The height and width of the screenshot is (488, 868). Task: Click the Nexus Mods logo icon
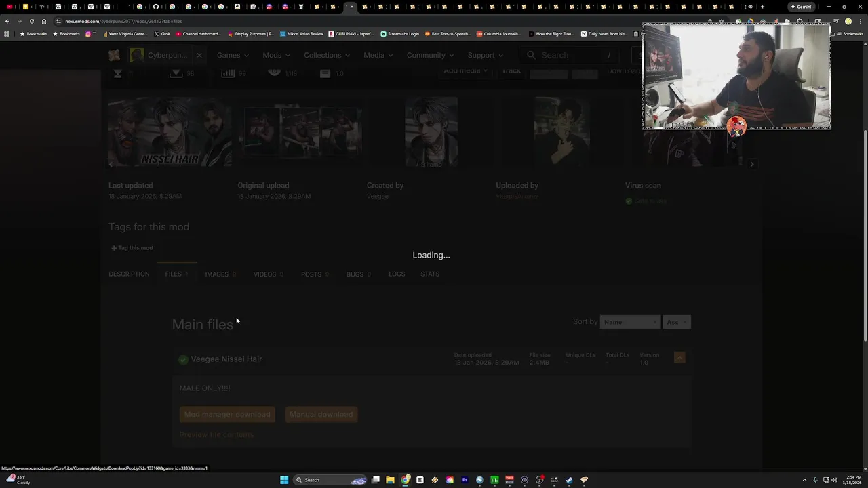tap(114, 55)
